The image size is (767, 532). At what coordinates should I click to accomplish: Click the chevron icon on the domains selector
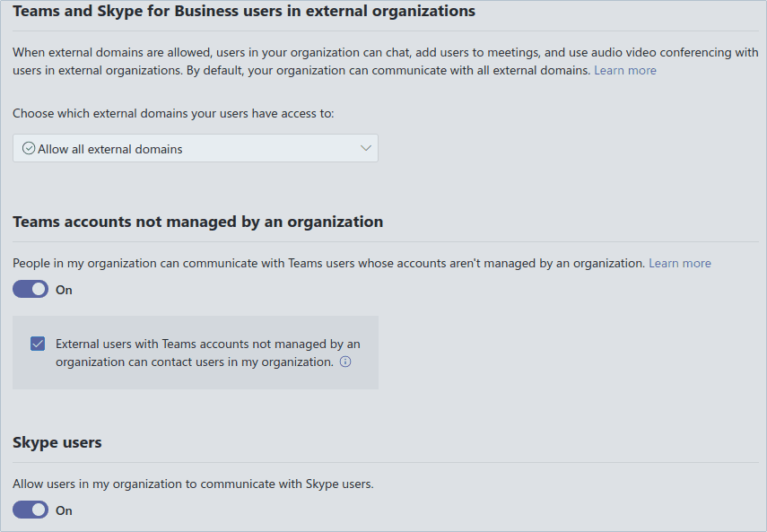coord(365,148)
